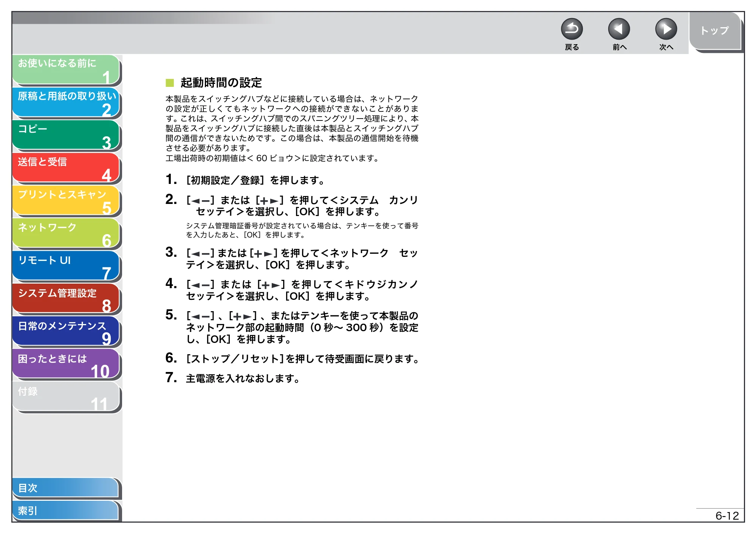
Task: Open the トップ tab
Action: (715, 31)
